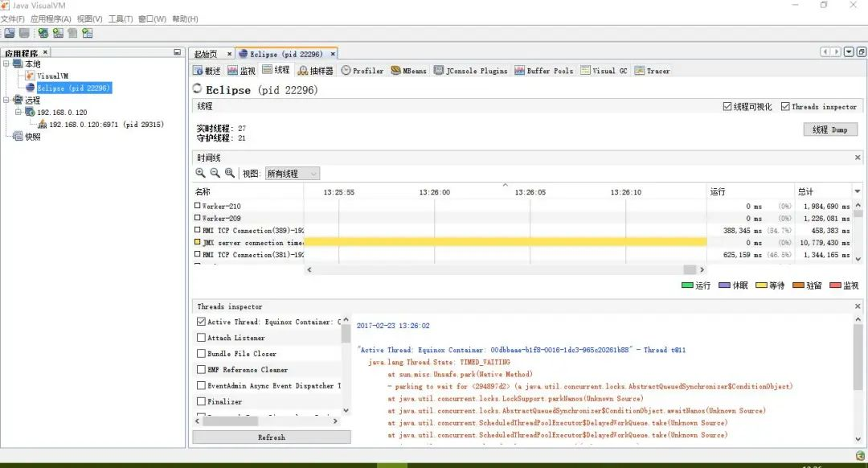
Task: Click the zoom in magnifier on timeline
Action: coord(200,174)
